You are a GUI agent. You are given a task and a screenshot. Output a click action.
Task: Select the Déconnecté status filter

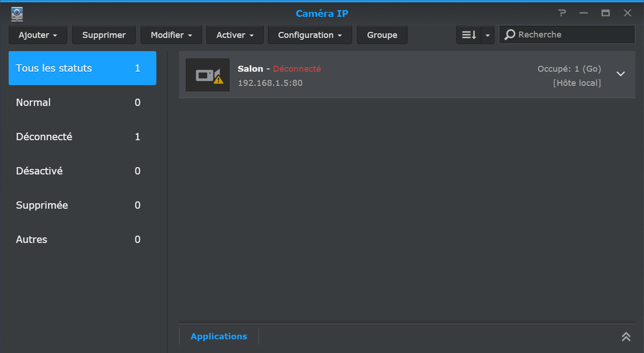83,137
